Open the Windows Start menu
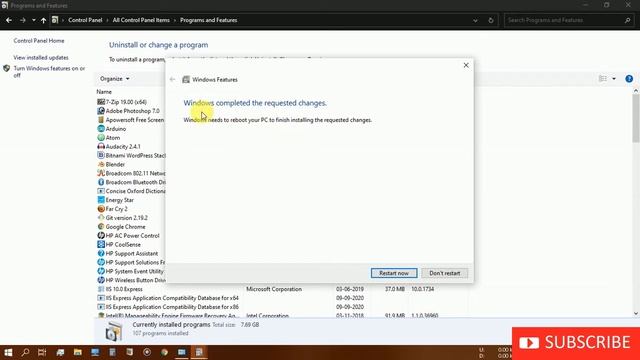This screenshot has width=640, height=360. pyautogui.click(x=8, y=352)
